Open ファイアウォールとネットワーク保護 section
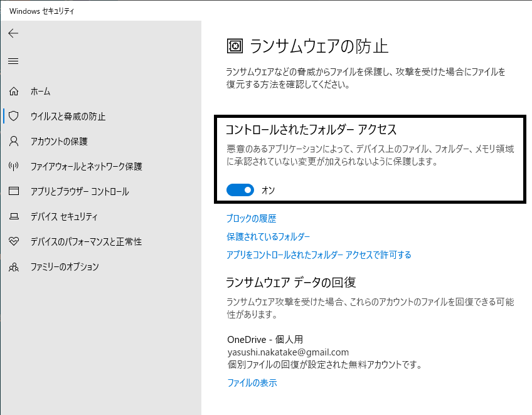Screen dimensions: 532x415 (x=87, y=166)
